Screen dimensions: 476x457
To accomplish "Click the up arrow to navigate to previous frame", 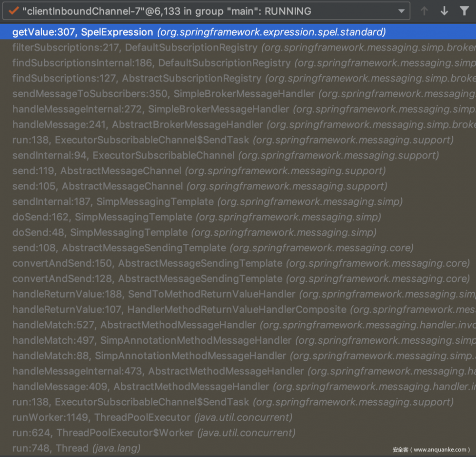I will [x=424, y=10].
